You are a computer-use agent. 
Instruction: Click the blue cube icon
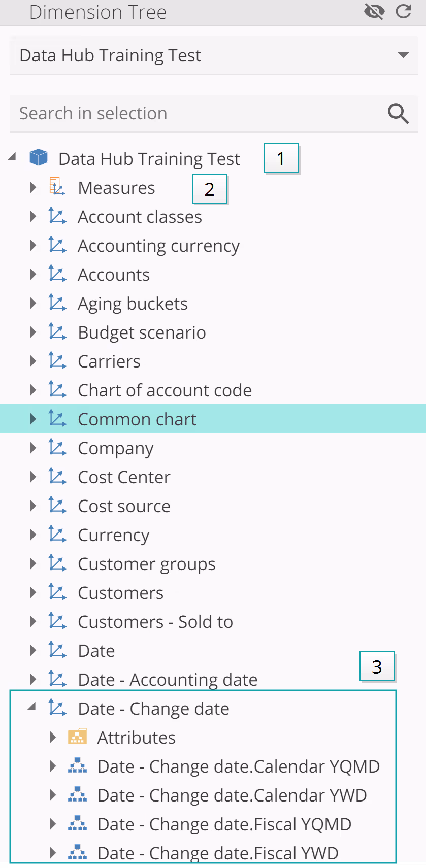click(x=39, y=158)
